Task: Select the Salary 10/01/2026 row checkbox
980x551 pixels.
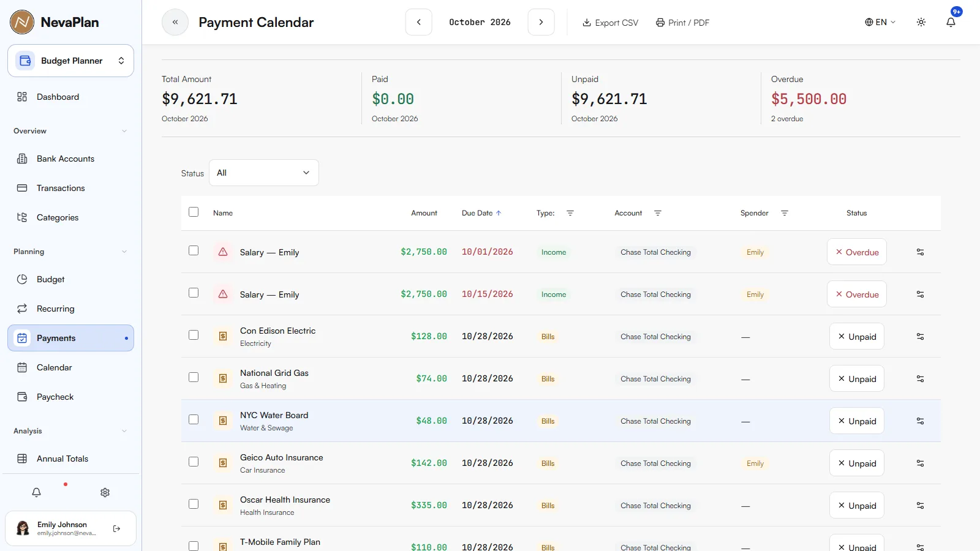Action: point(194,250)
